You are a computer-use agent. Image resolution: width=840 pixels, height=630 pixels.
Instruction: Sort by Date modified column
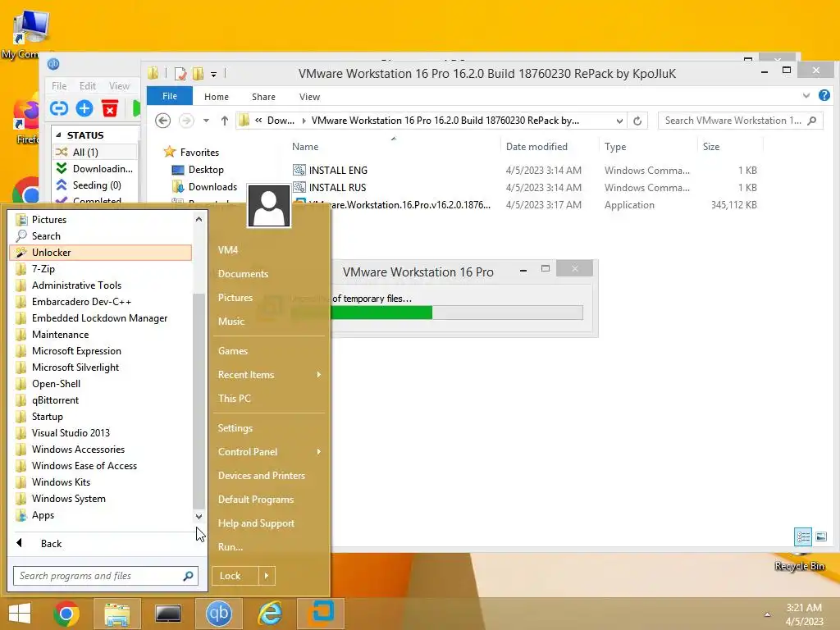(536, 147)
